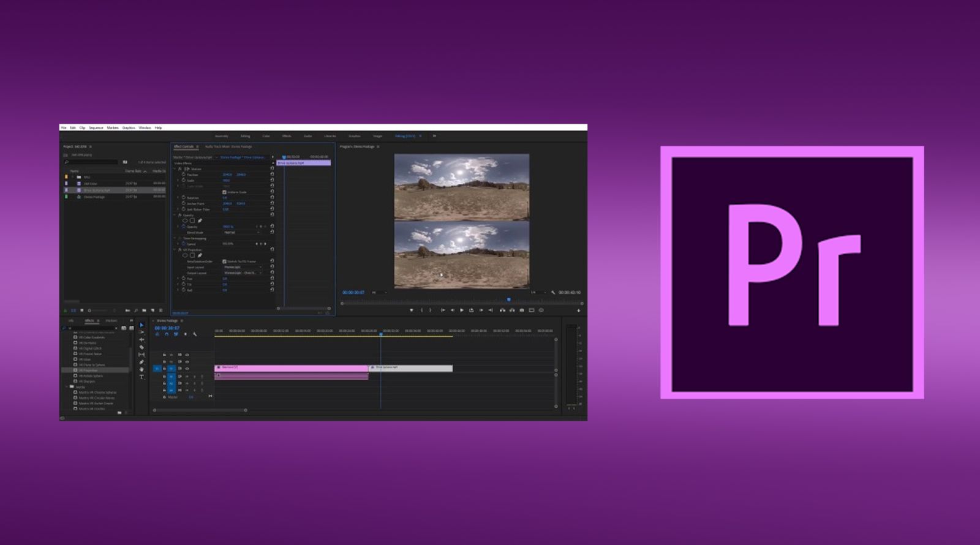Switch to the Effects panel tab
Screen dimensions: 980x545
click(89, 321)
